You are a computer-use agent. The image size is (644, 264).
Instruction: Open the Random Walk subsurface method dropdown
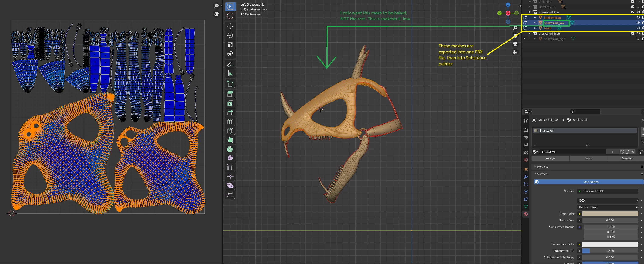pos(608,207)
